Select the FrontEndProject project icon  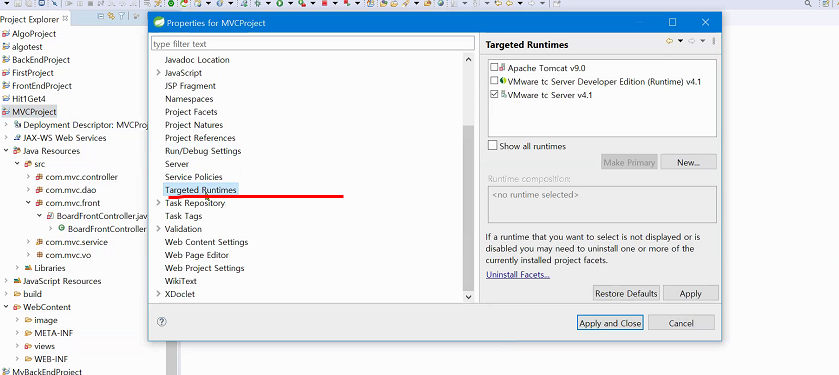(6, 86)
